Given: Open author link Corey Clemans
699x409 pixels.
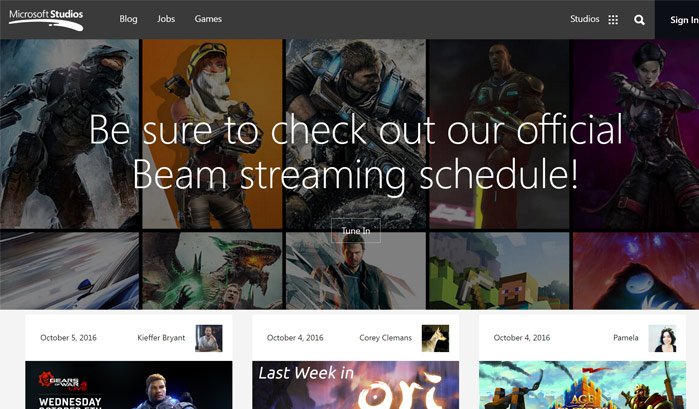Looking at the screenshot, I should [385, 338].
